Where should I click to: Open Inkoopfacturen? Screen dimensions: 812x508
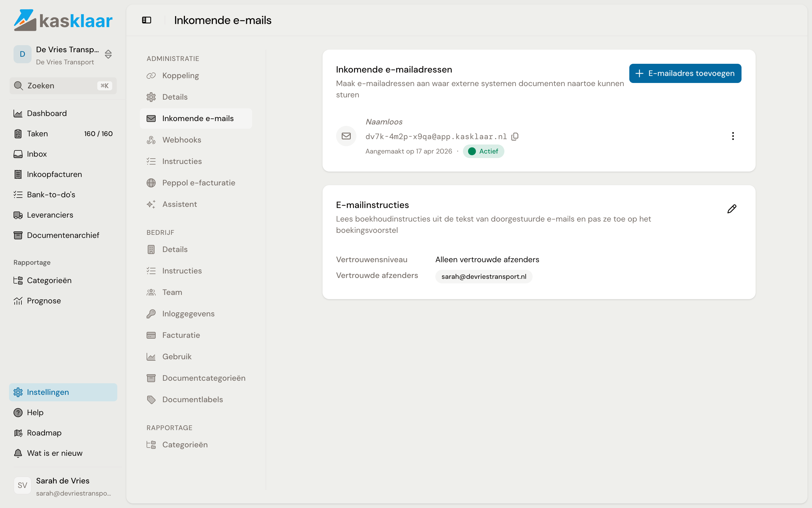pyautogui.click(x=63, y=174)
